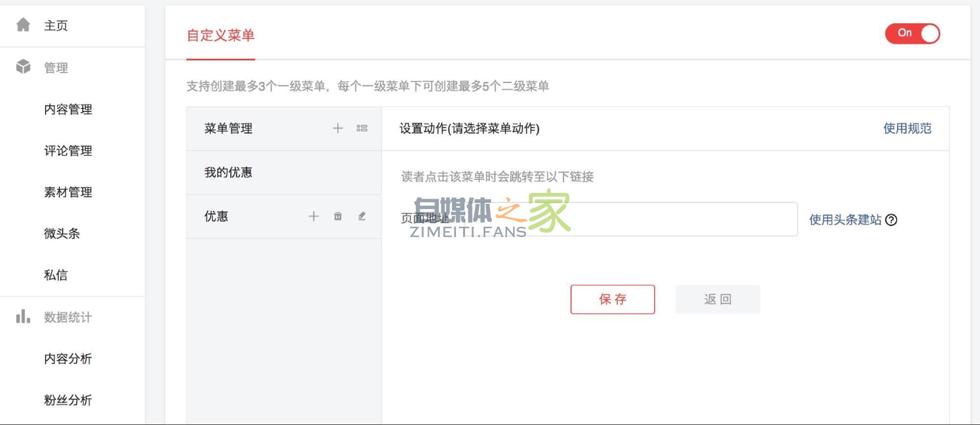The image size is (980, 425).
Task: Click the 保存 button
Action: pyautogui.click(x=612, y=299)
